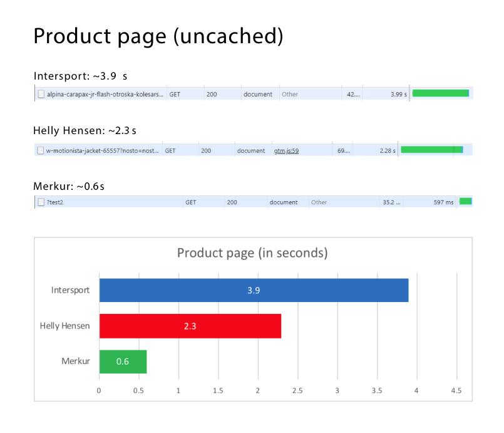
Task: Click the Helly Hensen green waterfall bar
Action: pyautogui.click(x=431, y=150)
